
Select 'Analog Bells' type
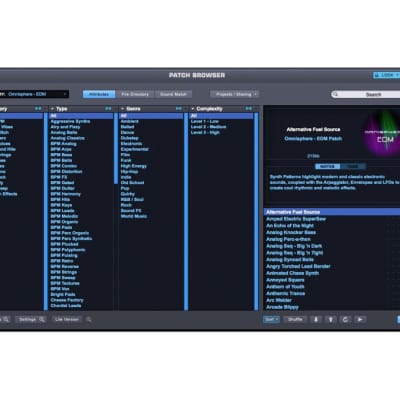coord(63,133)
